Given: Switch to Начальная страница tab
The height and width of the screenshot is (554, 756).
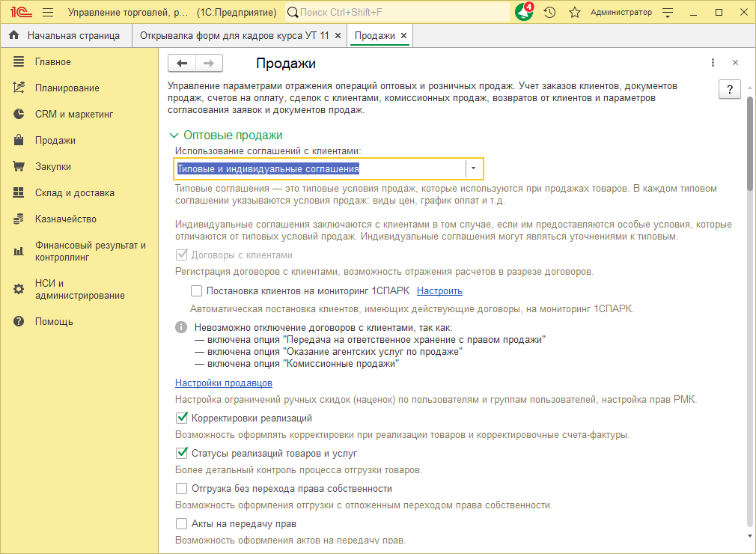Looking at the screenshot, I should tap(66, 36).
